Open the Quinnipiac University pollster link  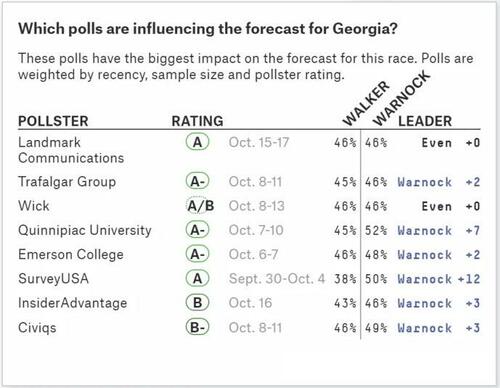tap(85, 230)
